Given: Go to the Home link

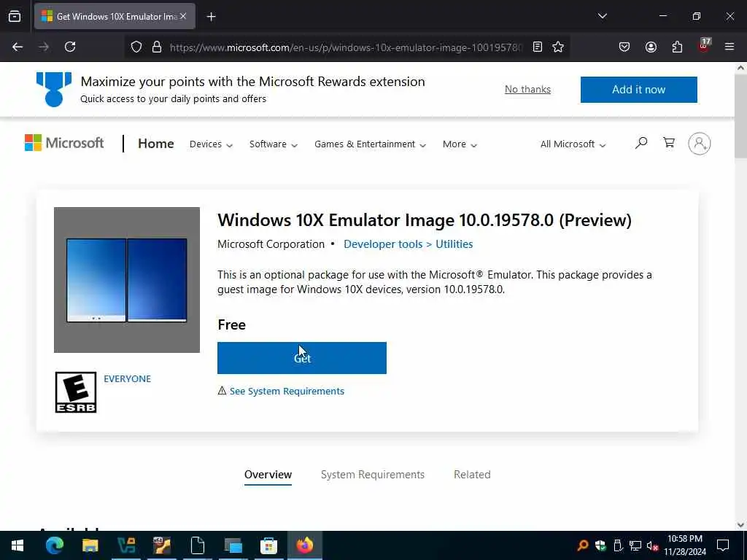Looking at the screenshot, I should tap(156, 144).
